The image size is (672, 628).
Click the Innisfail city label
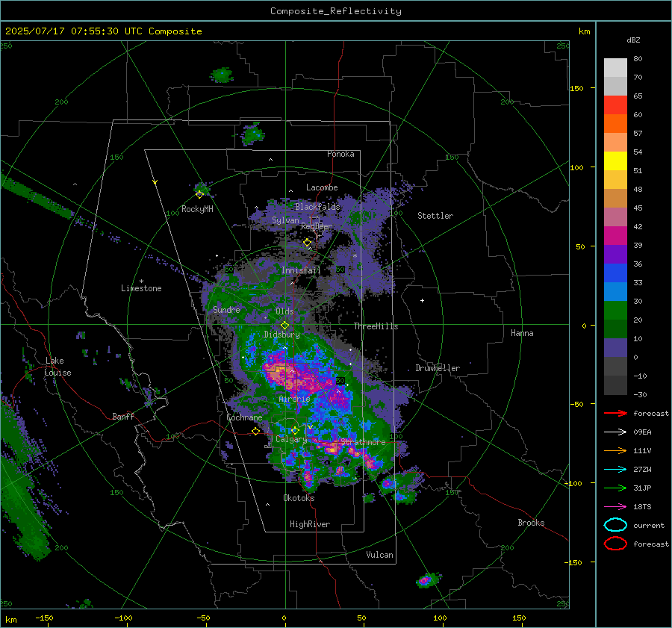(x=301, y=270)
